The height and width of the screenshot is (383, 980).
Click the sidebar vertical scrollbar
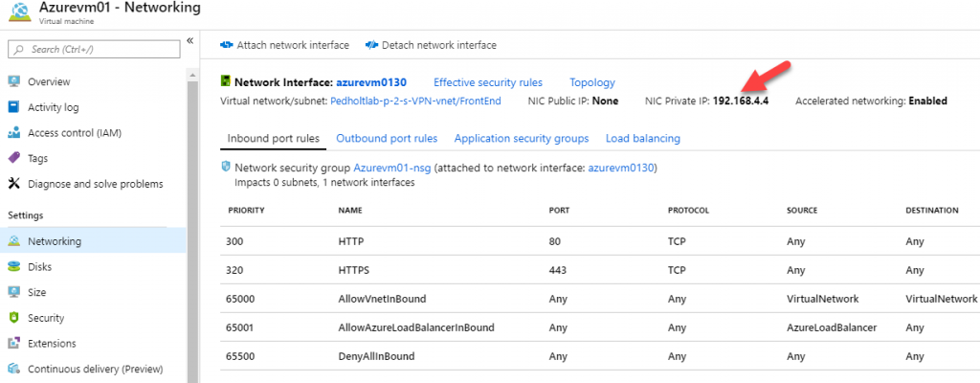pos(192,232)
